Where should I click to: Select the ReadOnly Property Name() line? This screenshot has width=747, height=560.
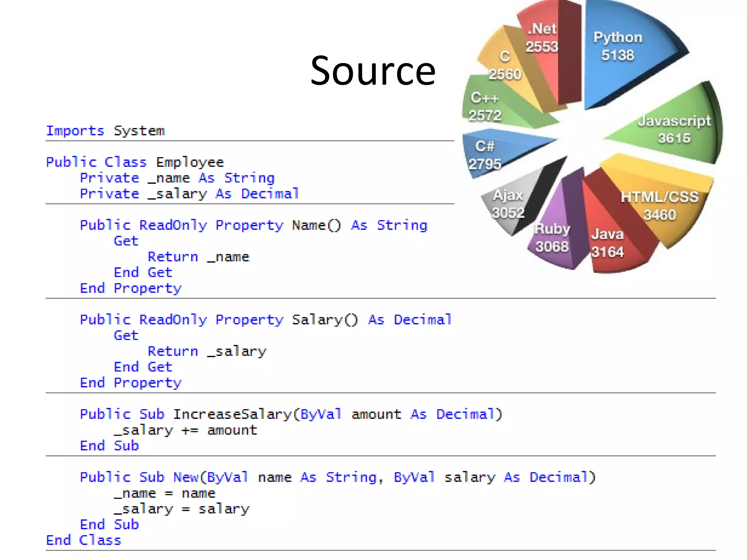coord(253,225)
